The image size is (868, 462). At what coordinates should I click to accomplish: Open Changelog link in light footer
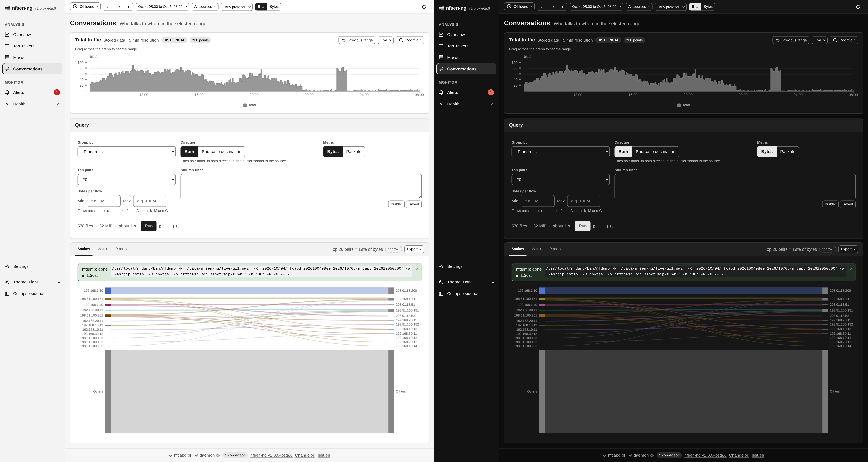tap(305, 455)
